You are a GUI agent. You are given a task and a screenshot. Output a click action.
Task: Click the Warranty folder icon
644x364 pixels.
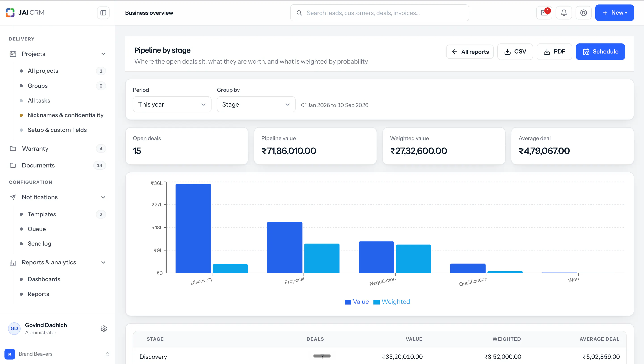(x=13, y=149)
